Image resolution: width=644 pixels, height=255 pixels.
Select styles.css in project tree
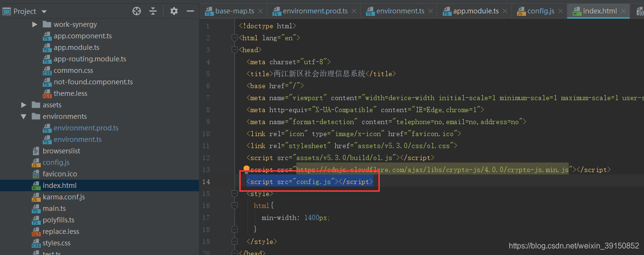(57, 243)
